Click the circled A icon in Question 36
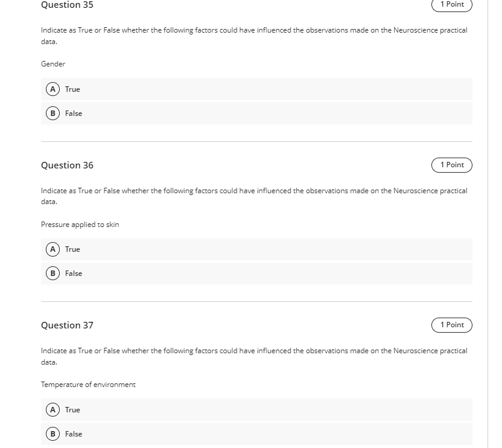 (x=53, y=249)
